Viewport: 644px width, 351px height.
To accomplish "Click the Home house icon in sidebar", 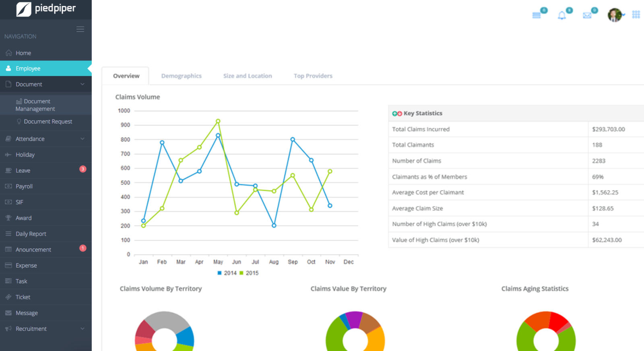I will pyautogui.click(x=8, y=53).
